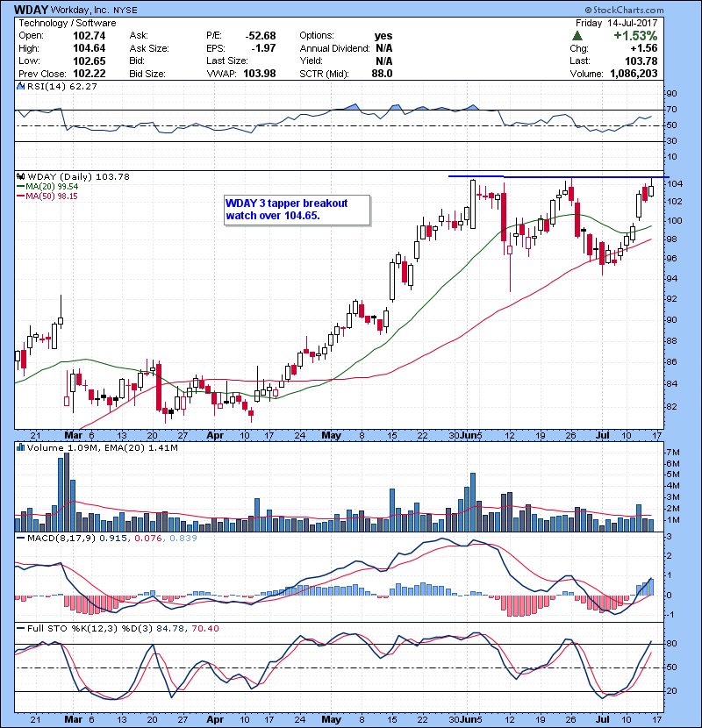The width and height of the screenshot is (702, 728).
Task: Click the Mar label on the bottom date axis
Action: [73, 719]
